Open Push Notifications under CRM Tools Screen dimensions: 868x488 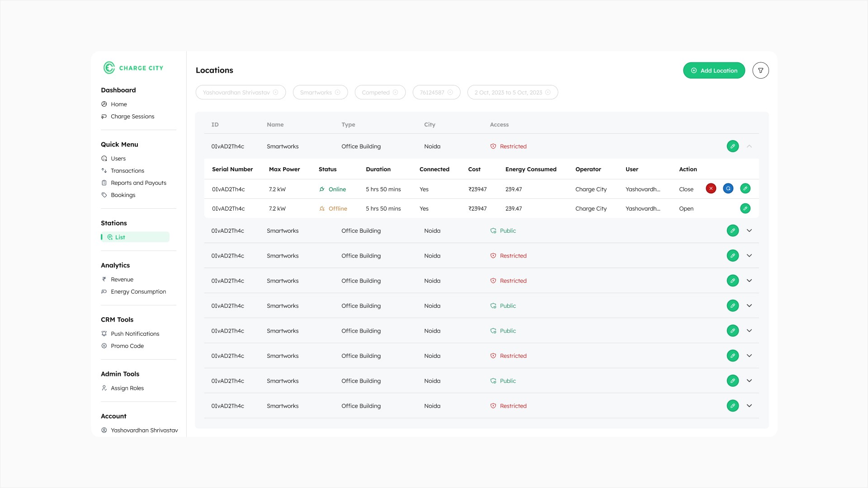coord(135,334)
